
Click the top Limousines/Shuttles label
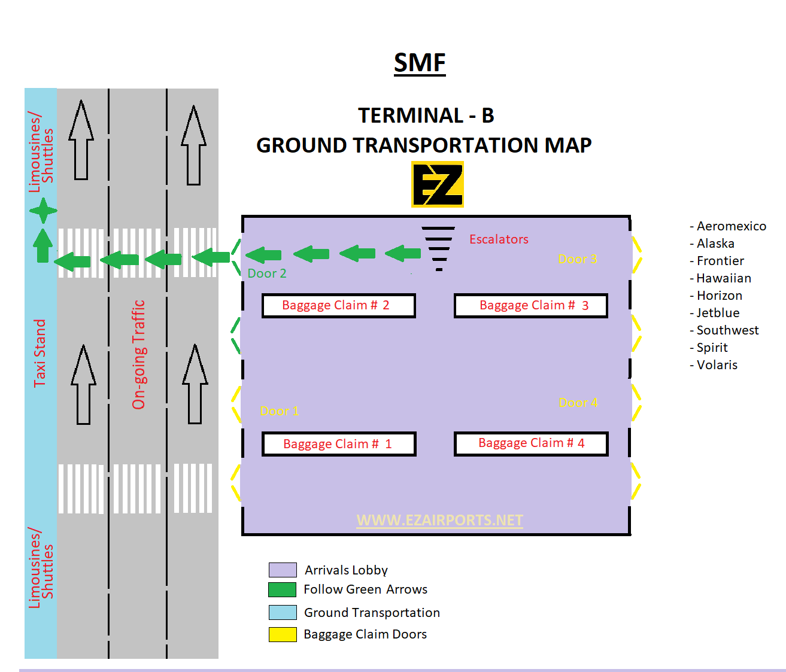tap(41, 152)
